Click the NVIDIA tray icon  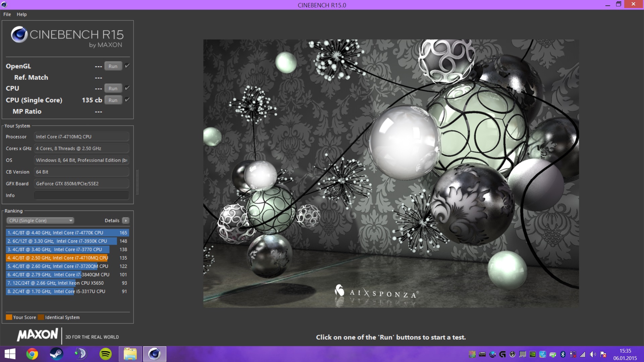pyautogui.click(x=532, y=354)
